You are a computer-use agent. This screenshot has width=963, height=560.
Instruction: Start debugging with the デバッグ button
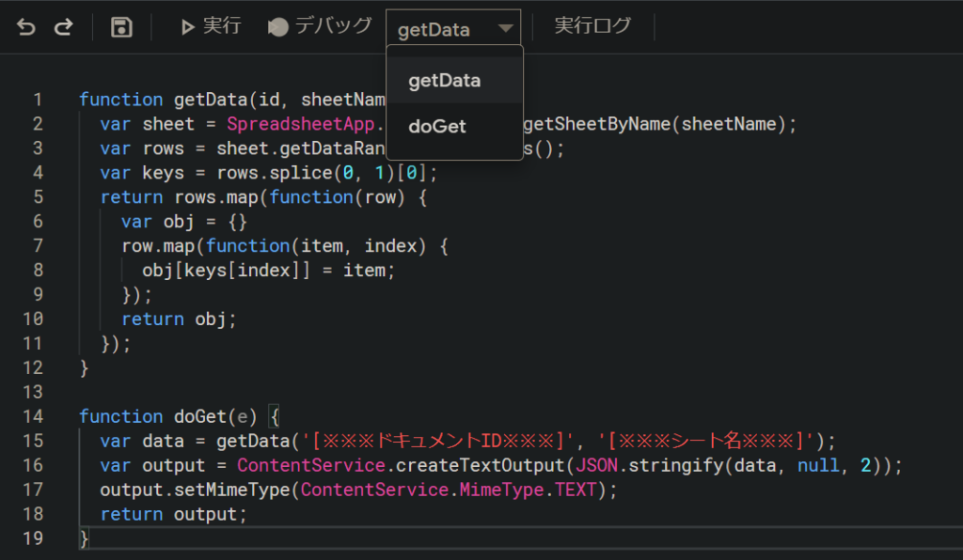point(320,26)
